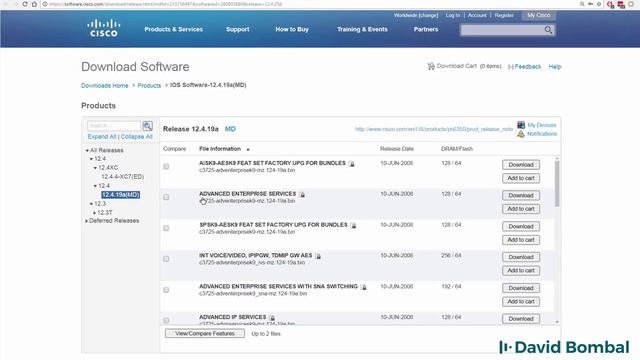Click the Help link

[x=555, y=67]
